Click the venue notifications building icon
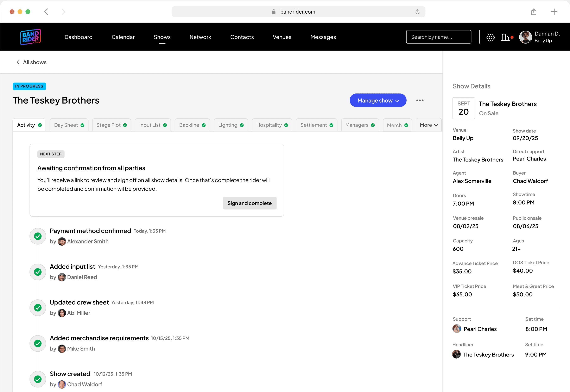The image size is (570, 392). pos(505,37)
